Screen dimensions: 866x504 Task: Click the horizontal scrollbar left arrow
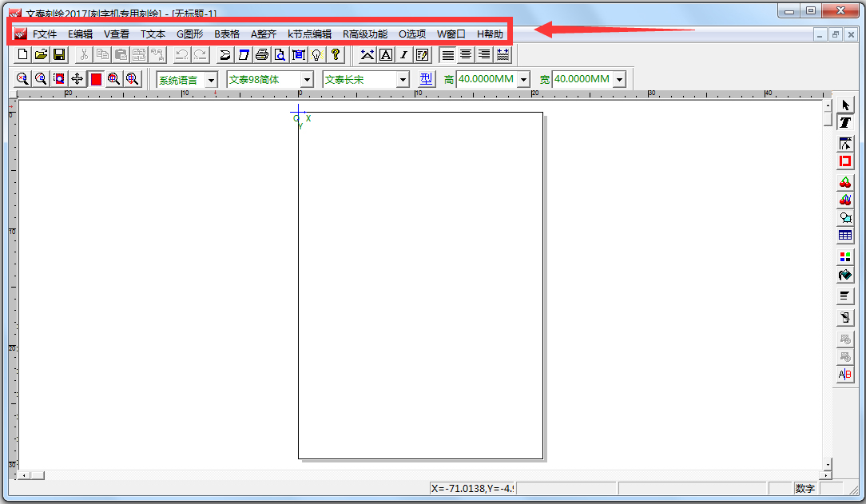[24, 475]
